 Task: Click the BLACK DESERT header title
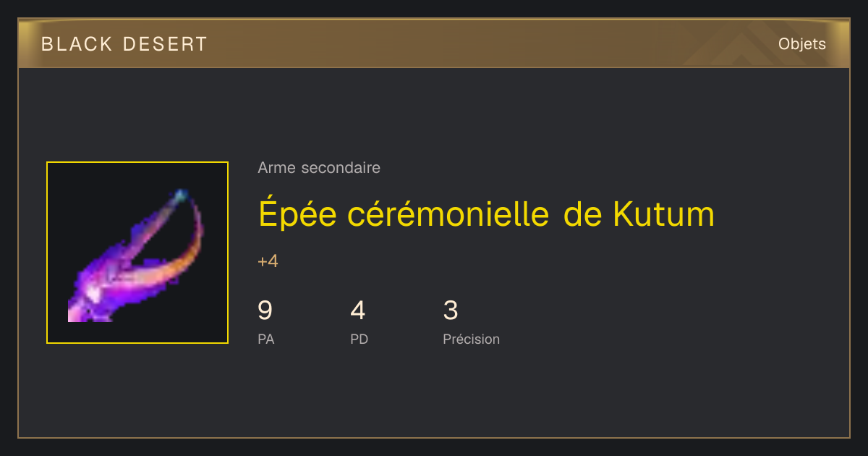coord(124,44)
